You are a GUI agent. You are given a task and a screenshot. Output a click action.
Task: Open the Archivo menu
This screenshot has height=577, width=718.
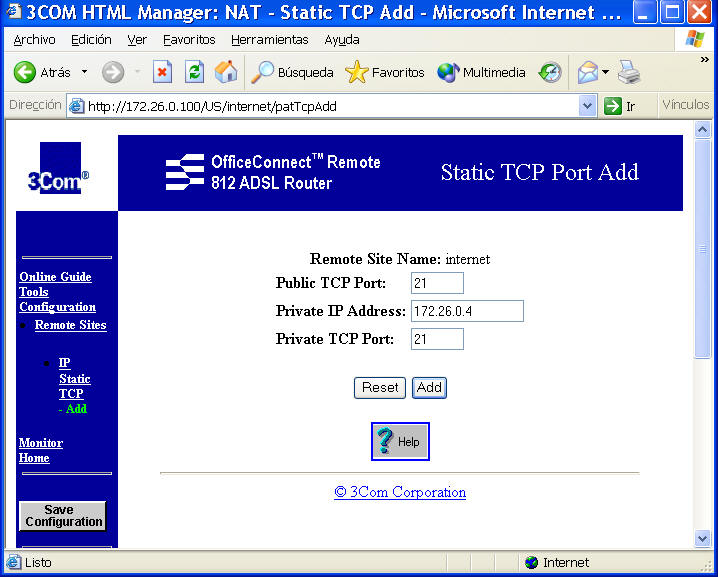pos(34,40)
